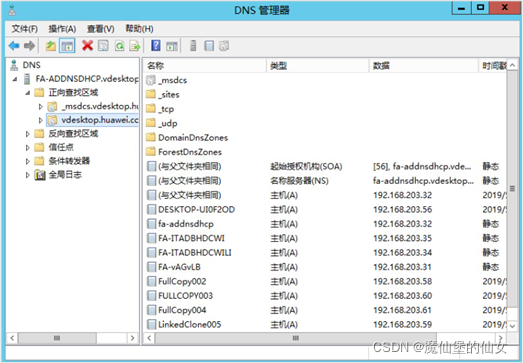523x363 pixels.
Task: Select the 名称服务器(NS) record row
Action: pyautogui.click(x=325, y=181)
